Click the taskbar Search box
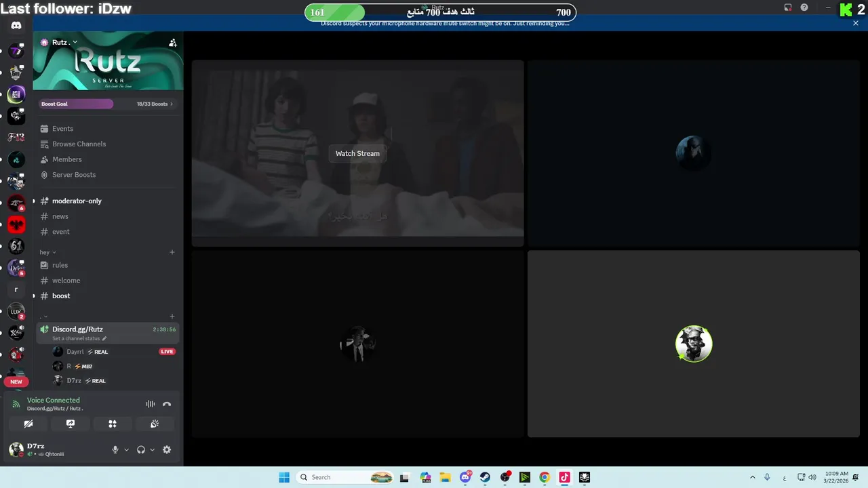 pos(346,477)
